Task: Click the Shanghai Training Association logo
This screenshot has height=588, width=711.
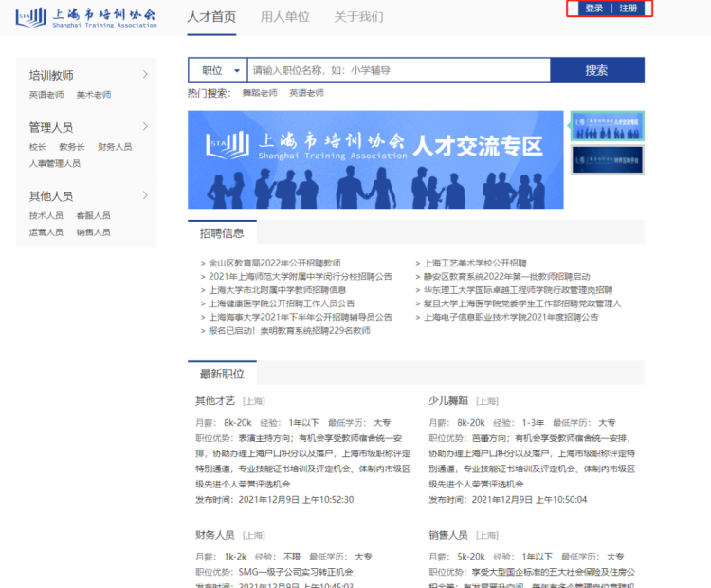Action: pos(86,17)
